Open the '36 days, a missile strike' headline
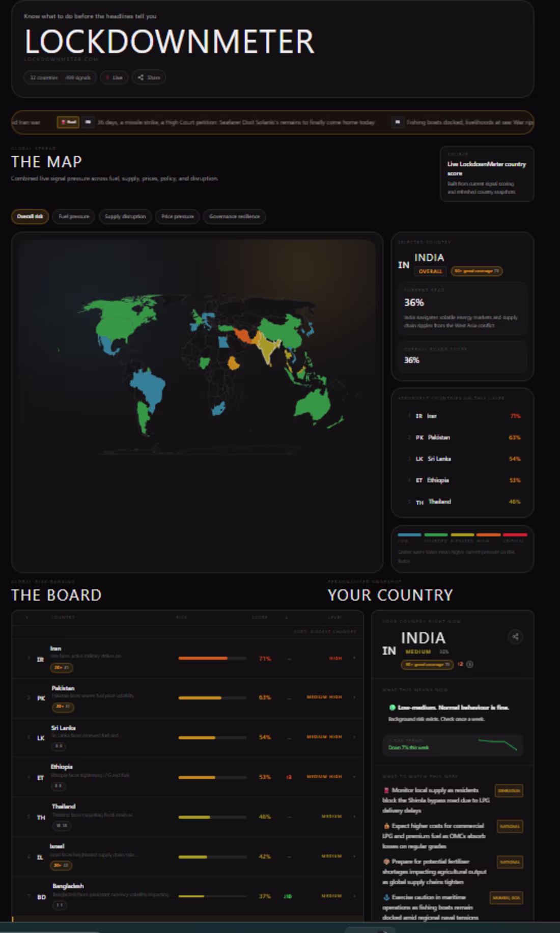The width and height of the screenshot is (560, 933). click(x=236, y=122)
